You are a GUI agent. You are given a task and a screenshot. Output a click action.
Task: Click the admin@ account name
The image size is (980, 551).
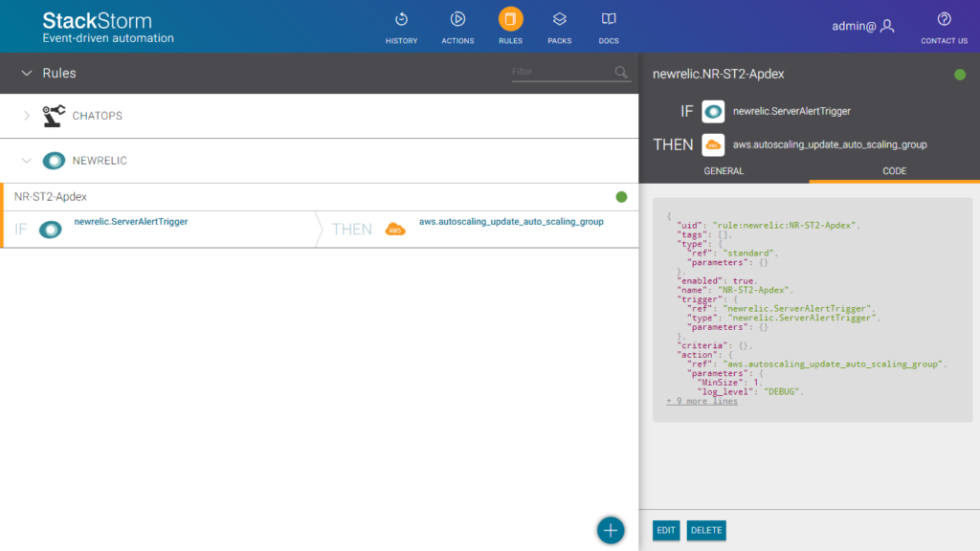coord(854,26)
